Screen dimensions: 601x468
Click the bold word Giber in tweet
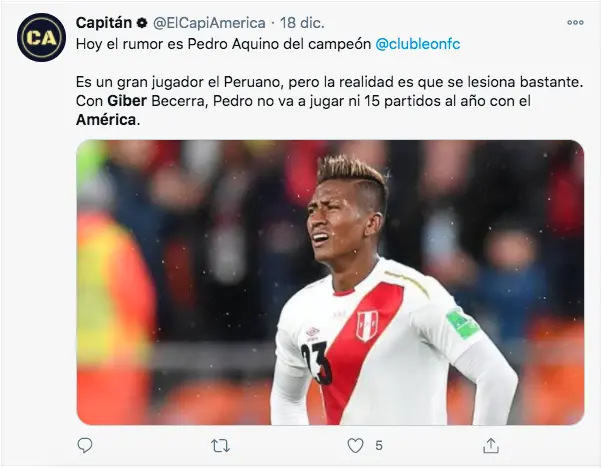[127, 101]
